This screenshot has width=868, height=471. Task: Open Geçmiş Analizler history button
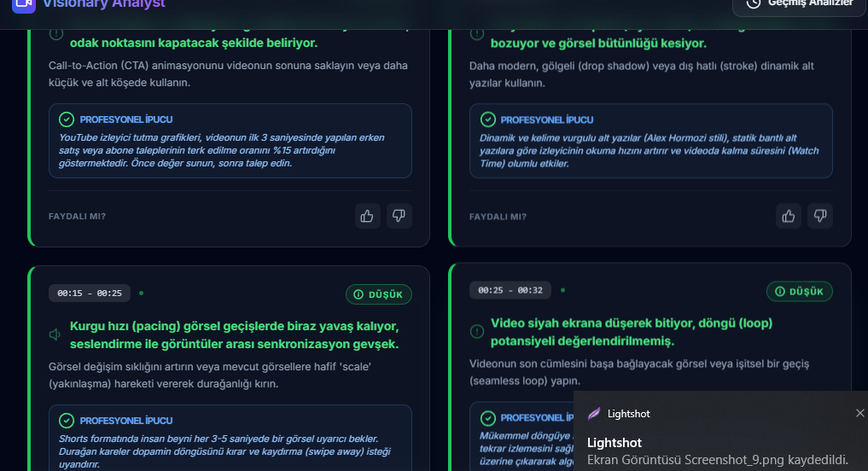click(800, 4)
